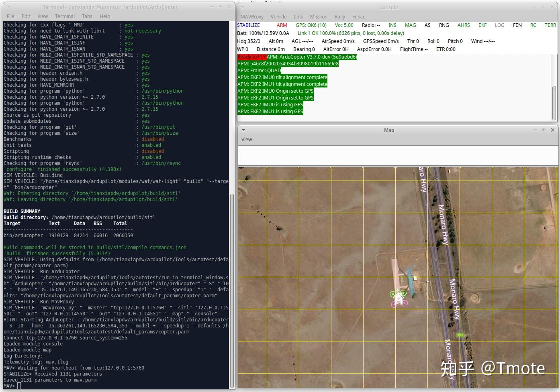Click the FEN fence status indicator
The height and width of the screenshot is (392, 560).
pyautogui.click(x=517, y=25)
